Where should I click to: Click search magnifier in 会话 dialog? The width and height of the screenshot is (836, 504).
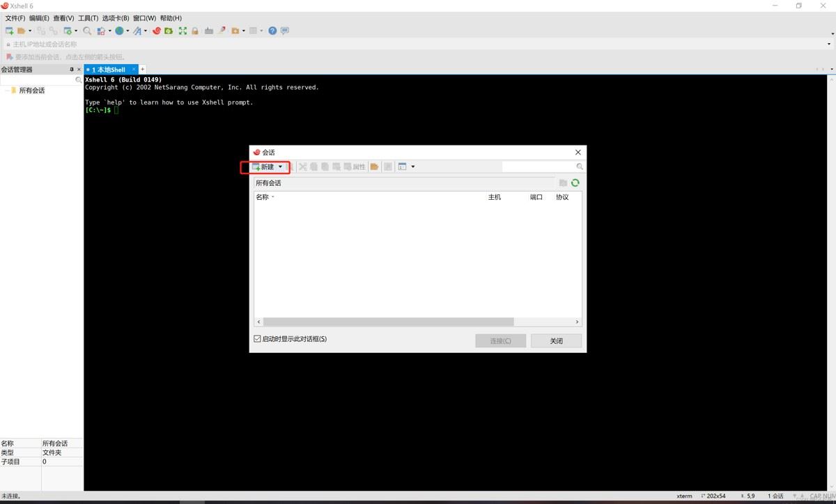pyautogui.click(x=580, y=167)
